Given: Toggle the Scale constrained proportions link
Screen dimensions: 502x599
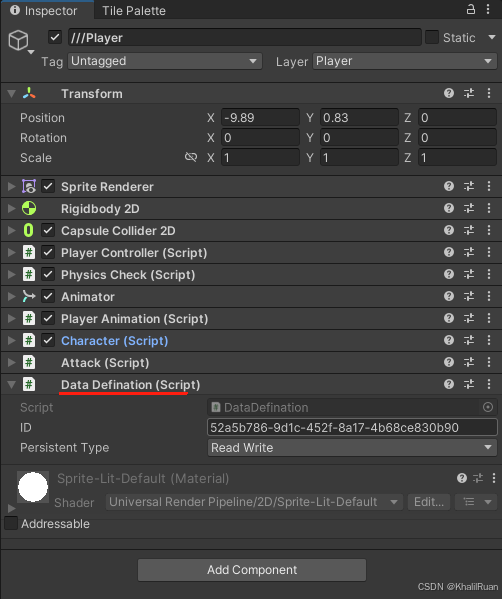Looking at the screenshot, I should pyautogui.click(x=191, y=157).
